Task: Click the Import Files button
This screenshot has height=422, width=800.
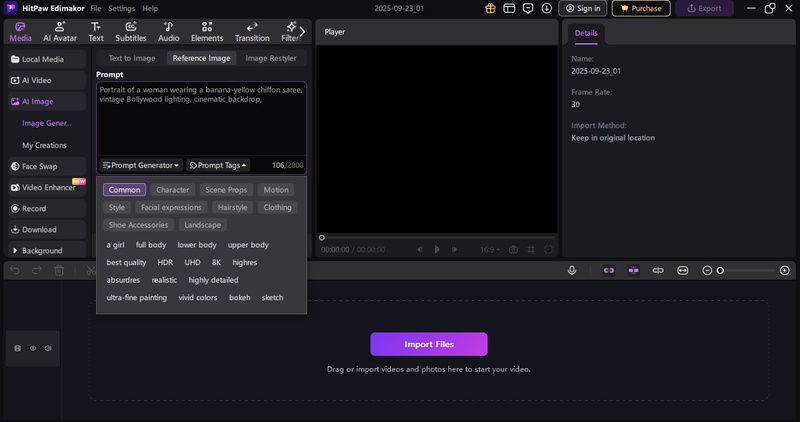Action: pyautogui.click(x=429, y=344)
